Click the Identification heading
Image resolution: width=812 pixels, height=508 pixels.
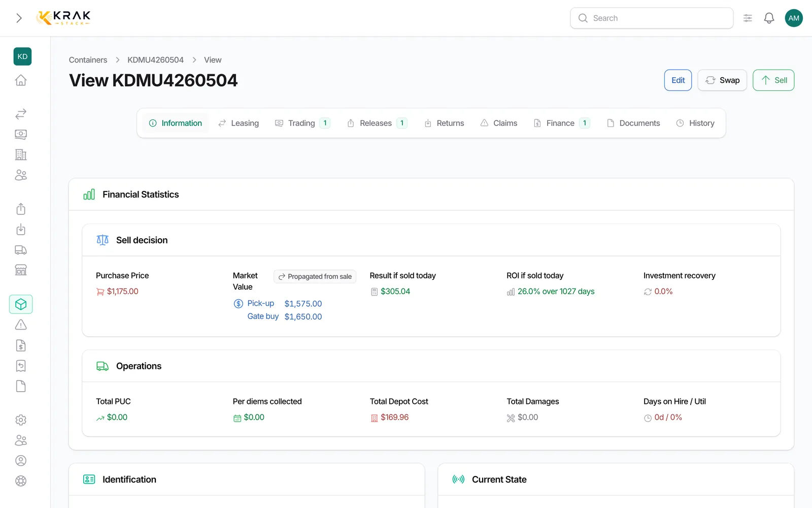click(129, 480)
